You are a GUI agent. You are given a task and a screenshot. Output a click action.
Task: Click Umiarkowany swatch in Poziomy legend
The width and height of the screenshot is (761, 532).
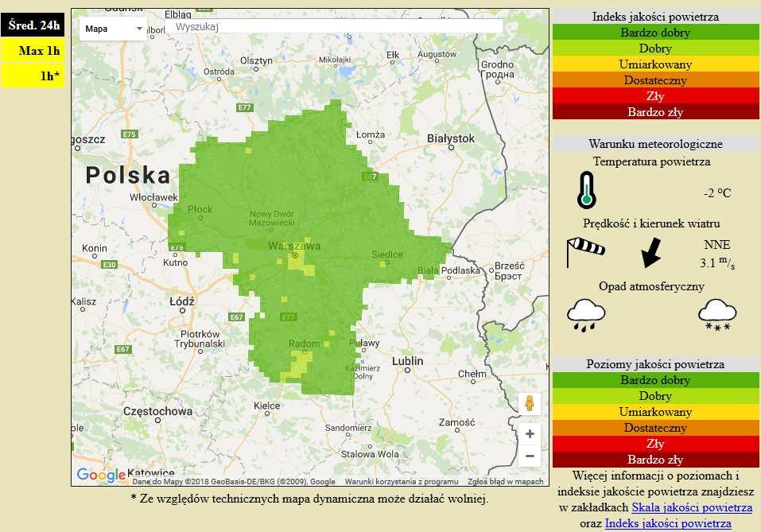coord(656,412)
